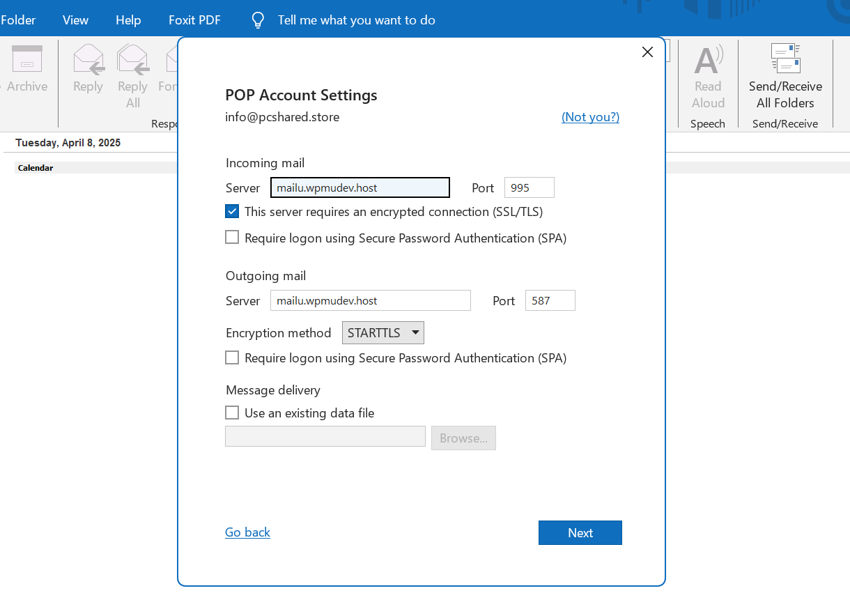Click the outgoing mail Server field
This screenshot has height=616, width=850.
[371, 300]
